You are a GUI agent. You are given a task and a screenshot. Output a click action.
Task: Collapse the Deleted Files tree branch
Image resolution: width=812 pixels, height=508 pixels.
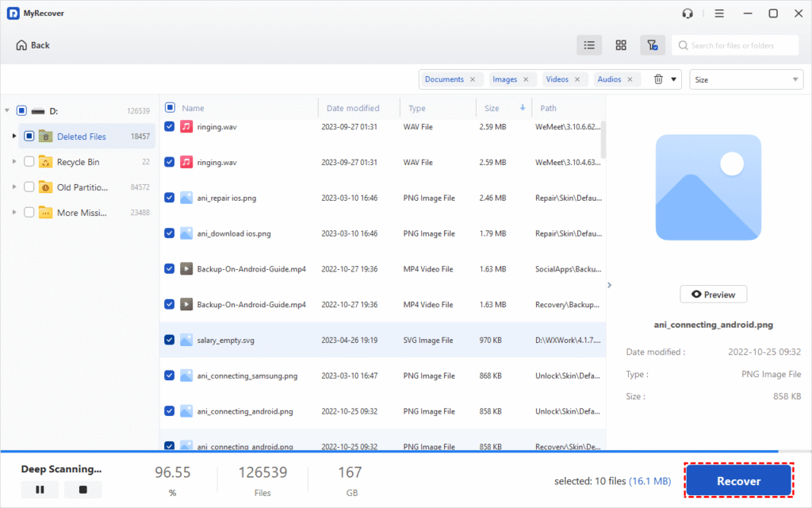[13, 136]
